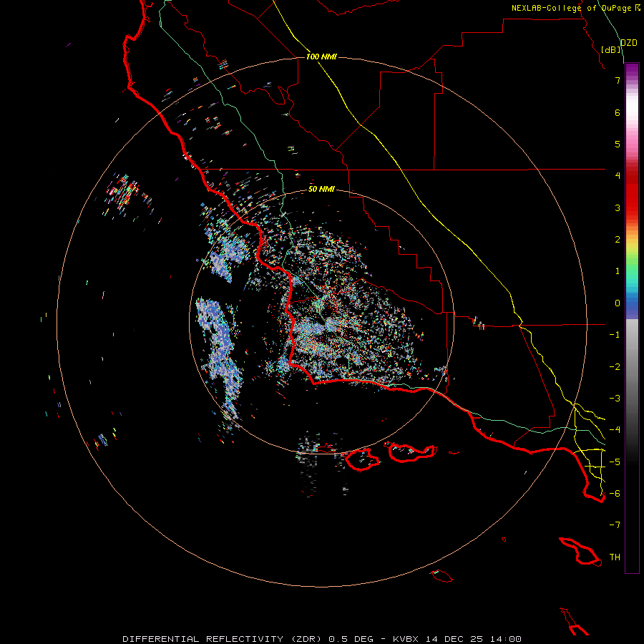
Task: Click the 7 value on the scale
Action: [x=618, y=80]
